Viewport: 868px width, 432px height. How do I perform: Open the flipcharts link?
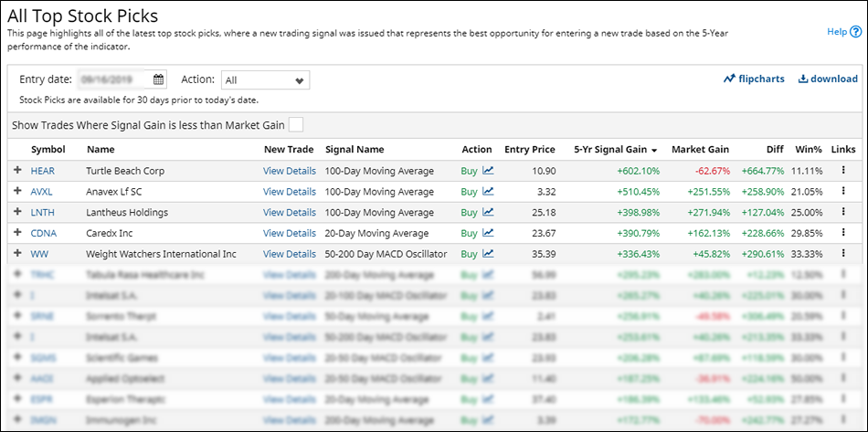[x=754, y=79]
